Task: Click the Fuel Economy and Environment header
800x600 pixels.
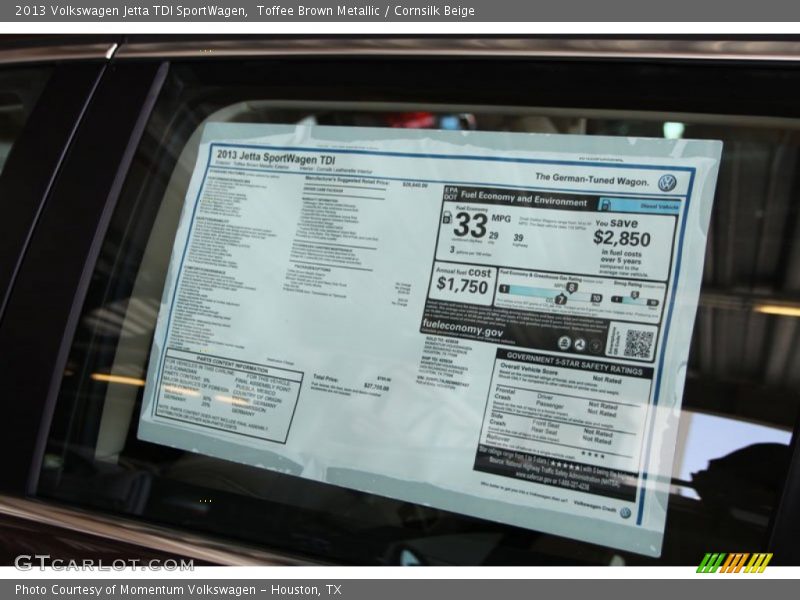Action: click(523, 198)
